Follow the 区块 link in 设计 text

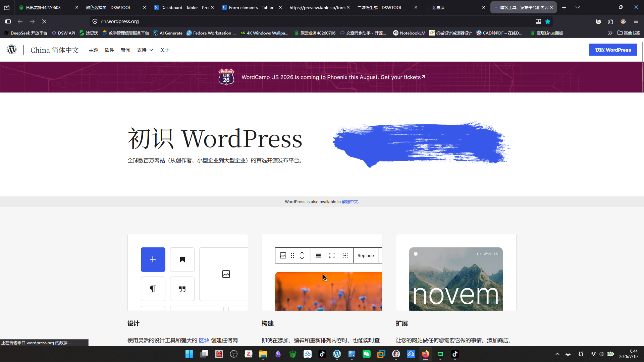pos(204,340)
